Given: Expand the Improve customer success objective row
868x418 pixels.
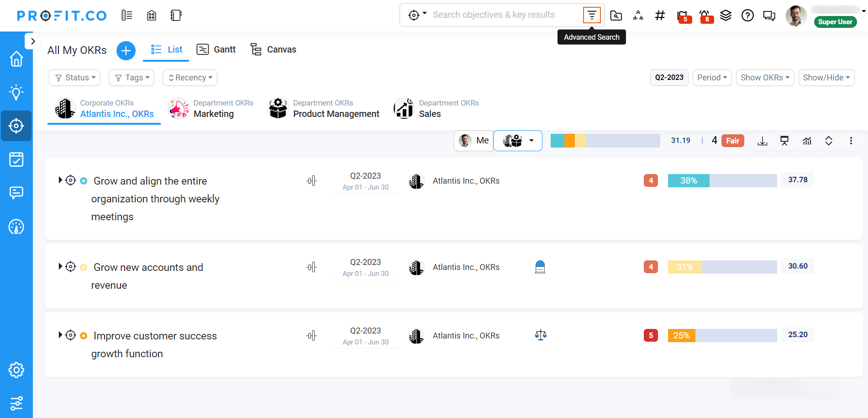Looking at the screenshot, I should tap(60, 335).
